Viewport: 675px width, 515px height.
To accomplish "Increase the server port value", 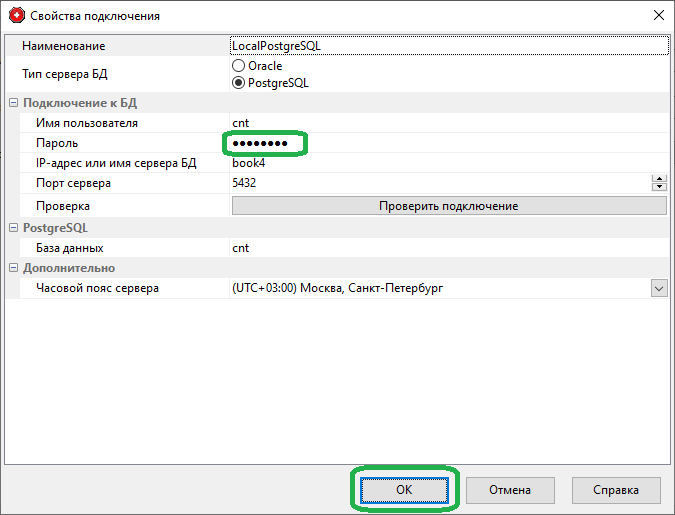I will click(x=659, y=179).
